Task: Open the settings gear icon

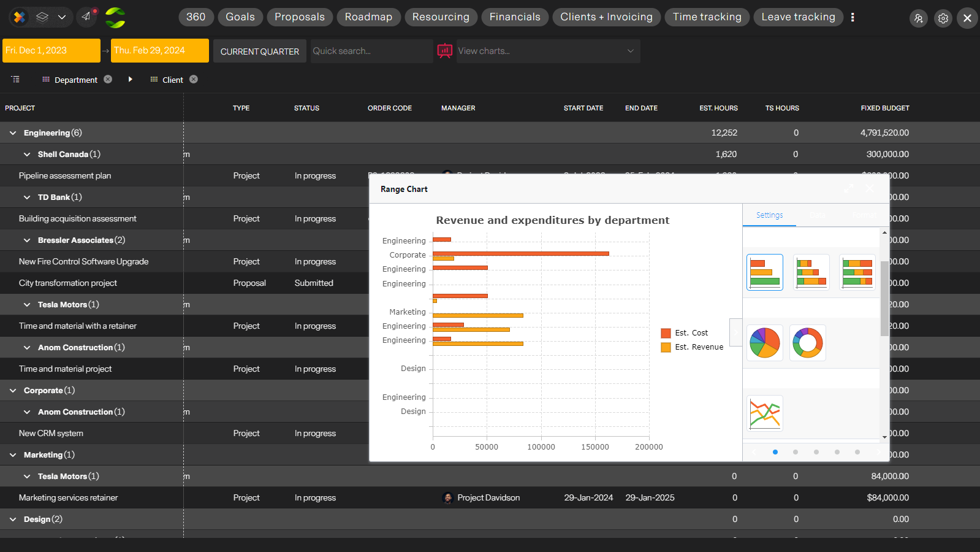Action: (x=943, y=18)
